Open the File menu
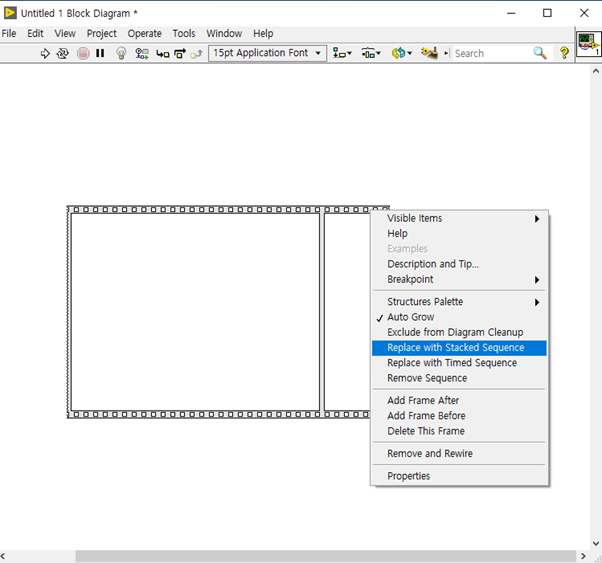602x563 pixels. [9, 33]
